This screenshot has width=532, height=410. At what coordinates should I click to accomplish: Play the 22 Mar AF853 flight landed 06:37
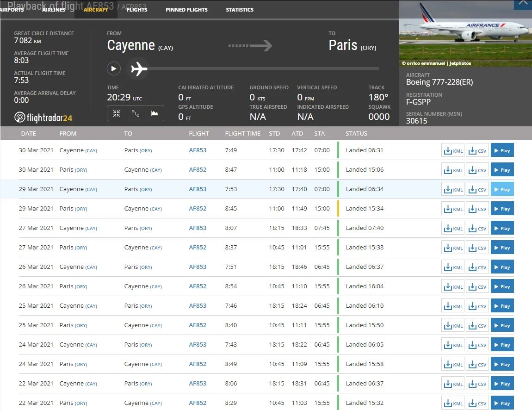point(502,384)
